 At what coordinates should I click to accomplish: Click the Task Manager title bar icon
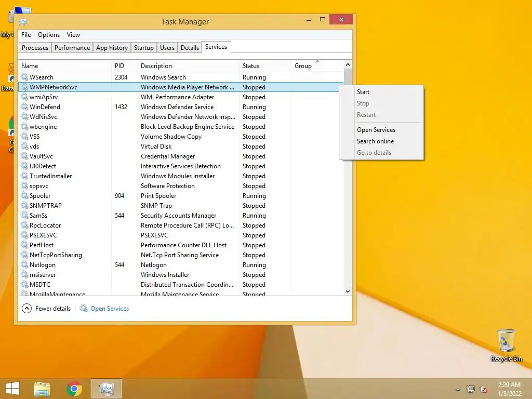23,22
